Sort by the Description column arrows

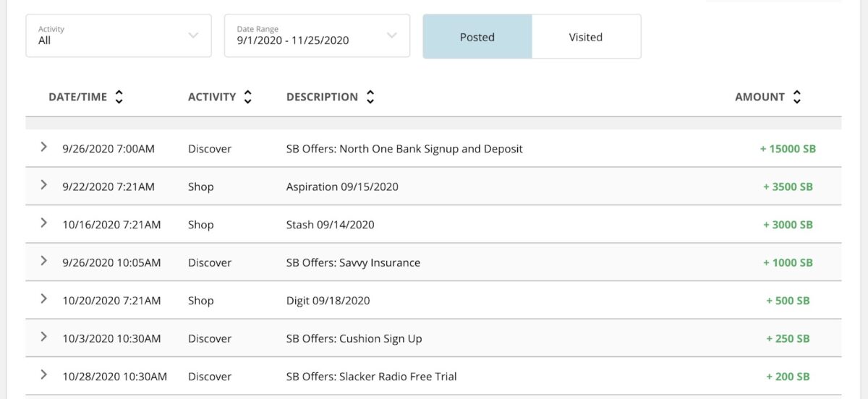click(370, 97)
